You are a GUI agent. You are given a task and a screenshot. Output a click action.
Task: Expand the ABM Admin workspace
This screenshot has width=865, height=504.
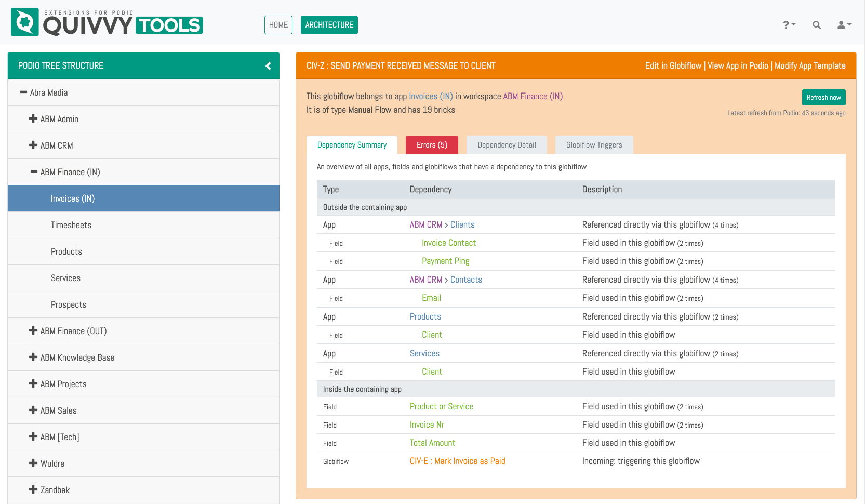click(x=33, y=119)
